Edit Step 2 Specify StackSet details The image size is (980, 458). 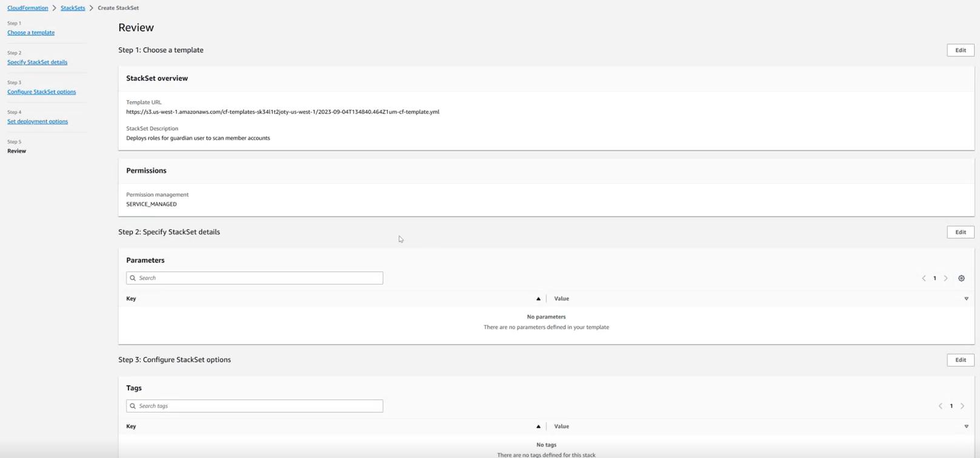[x=960, y=232]
